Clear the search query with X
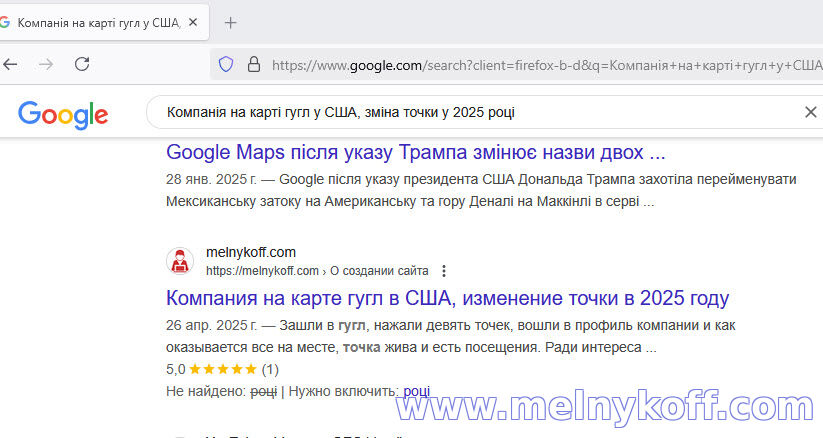 pos(810,112)
